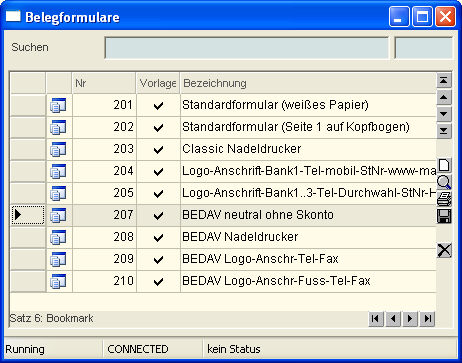Viewport: 462px width, 363px height.
Task: Click the Bezeichnung column header
Action: coord(308,83)
